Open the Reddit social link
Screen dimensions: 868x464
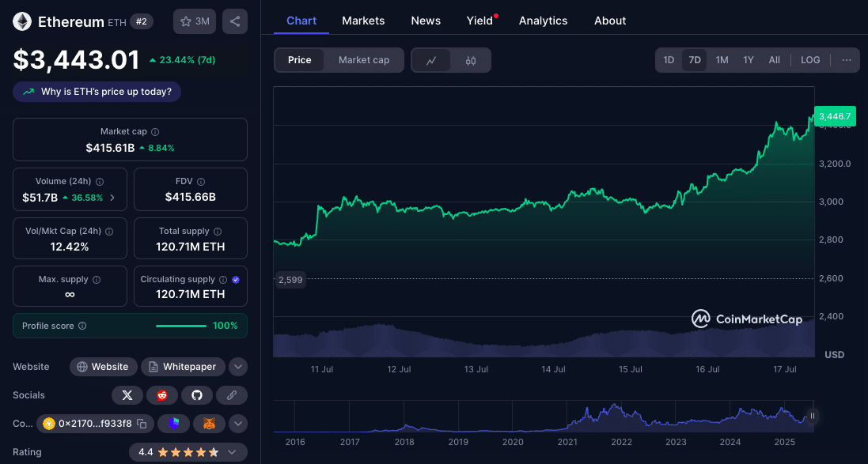pos(162,395)
